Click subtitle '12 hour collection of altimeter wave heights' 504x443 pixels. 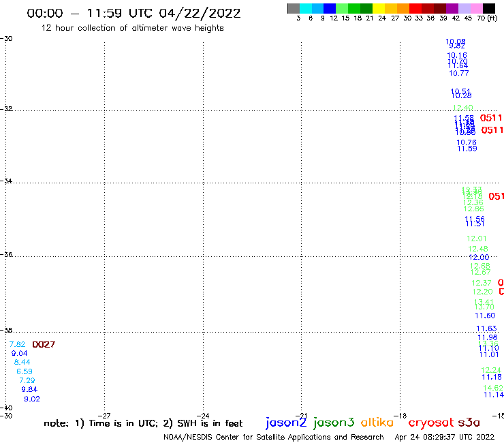[x=132, y=28]
